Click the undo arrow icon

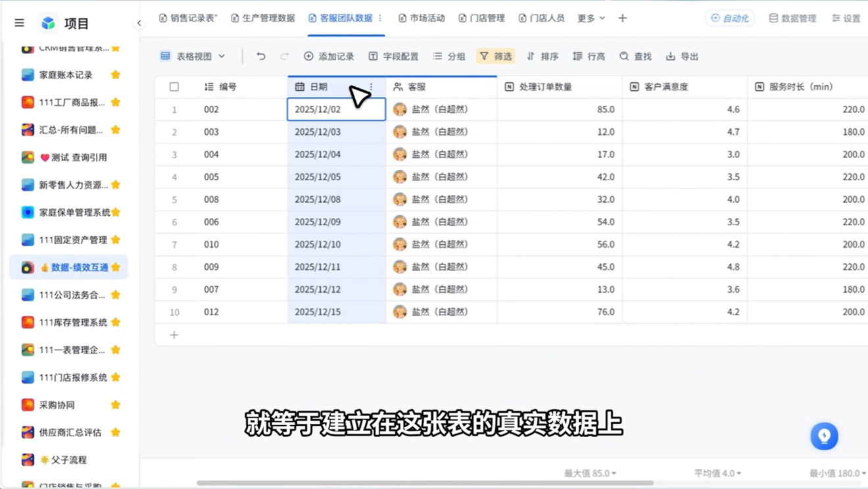(261, 57)
